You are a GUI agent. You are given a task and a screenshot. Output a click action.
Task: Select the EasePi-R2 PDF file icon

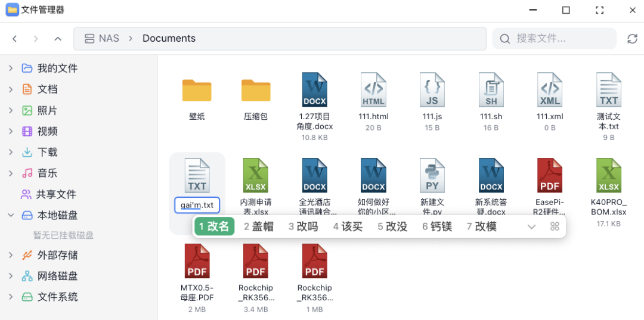[549, 175]
